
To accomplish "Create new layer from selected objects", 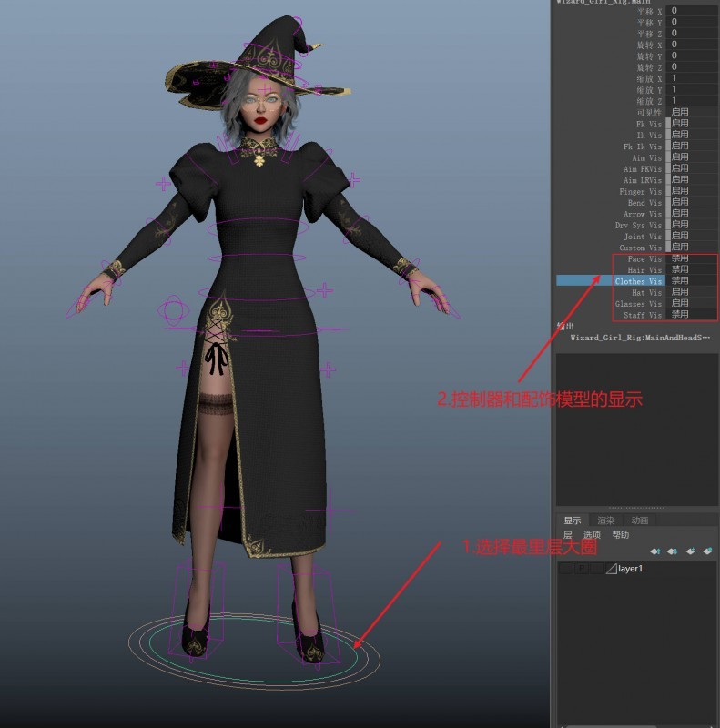I will [707, 551].
